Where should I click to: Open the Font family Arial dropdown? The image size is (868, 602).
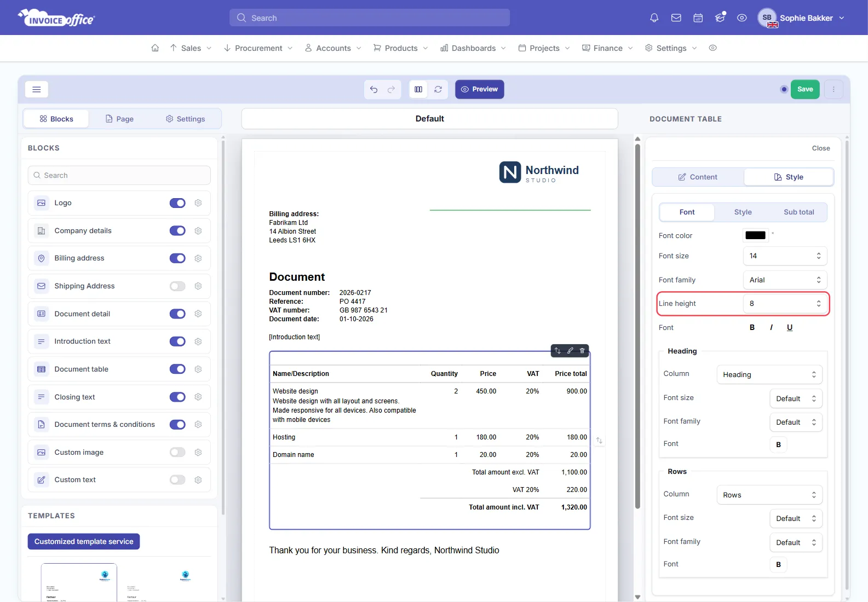coord(785,280)
